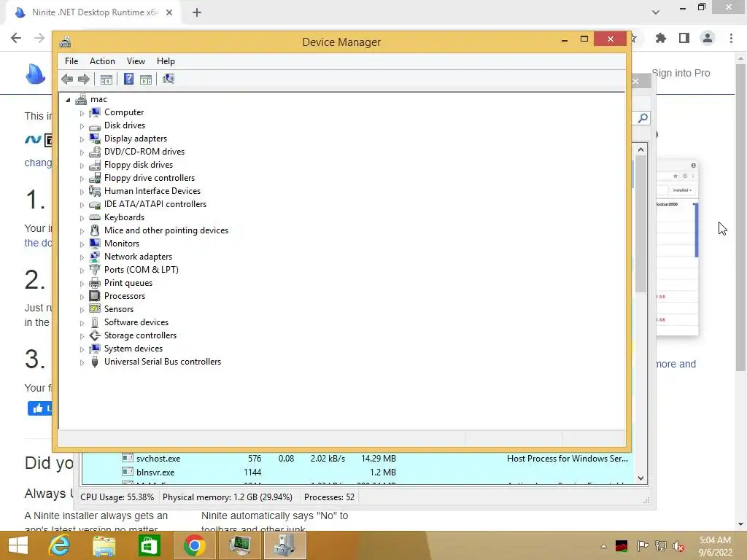The width and height of the screenshot is (747, 560).
Task: Open the Windows Store taskbar icon
Action: coord(149,545)
